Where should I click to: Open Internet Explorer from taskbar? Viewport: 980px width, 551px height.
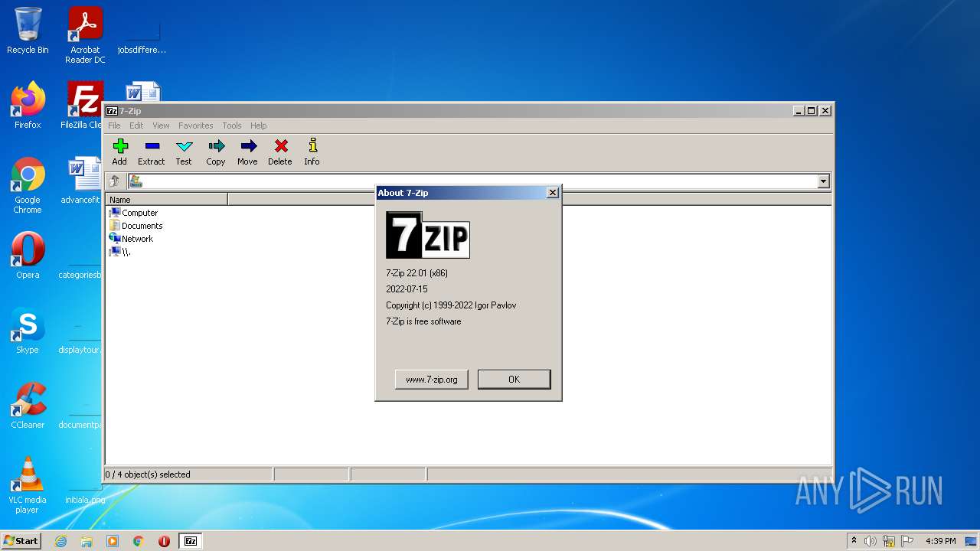[x=60, y=541]
